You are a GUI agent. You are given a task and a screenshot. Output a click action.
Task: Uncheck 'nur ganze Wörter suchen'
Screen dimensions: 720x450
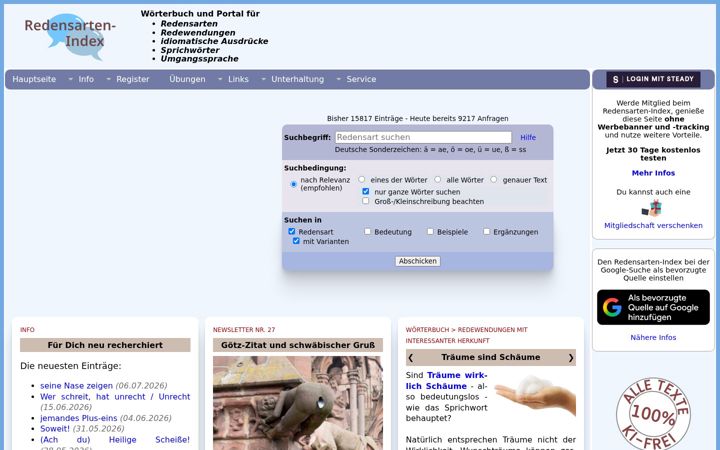click(x=366, y=191)
